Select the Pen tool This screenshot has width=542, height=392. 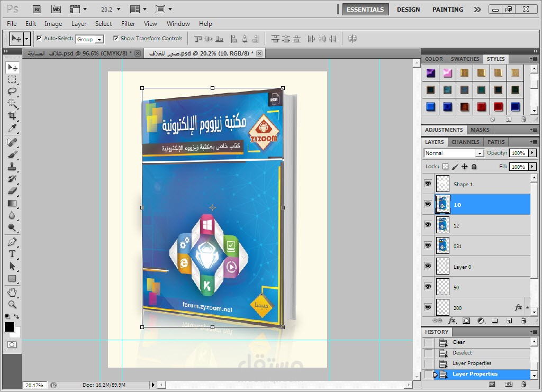click(x=12, y=242)
